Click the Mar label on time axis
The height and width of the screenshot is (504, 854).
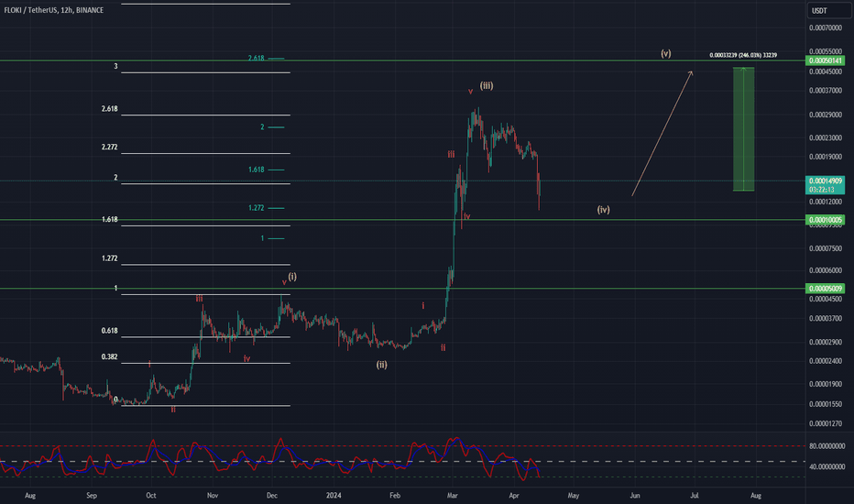coord(452,495)
